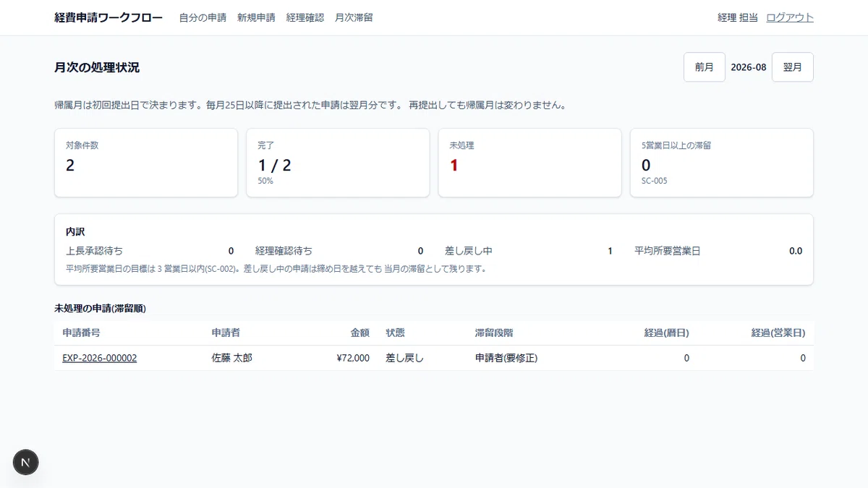Click the SC-005 code text
This screenshot has height=488, width=868.
click(x=655, y=181)
